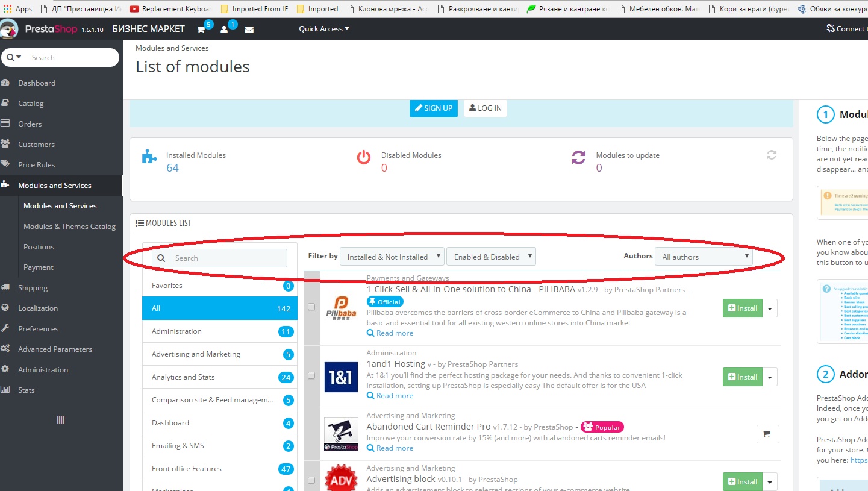The width and height of the screenshot is (868, 491).
Task: Open the envelope messages notification icon
Action: click(249, 30)
